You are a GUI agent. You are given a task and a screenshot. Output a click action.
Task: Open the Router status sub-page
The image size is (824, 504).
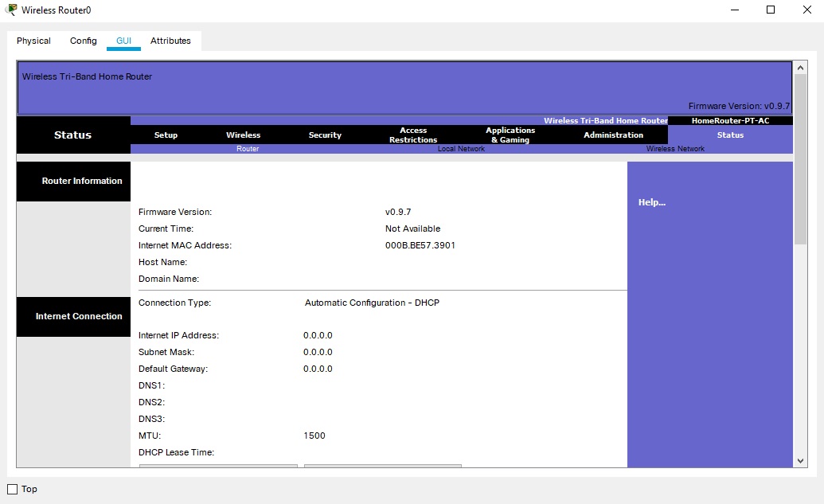point(247,149)
